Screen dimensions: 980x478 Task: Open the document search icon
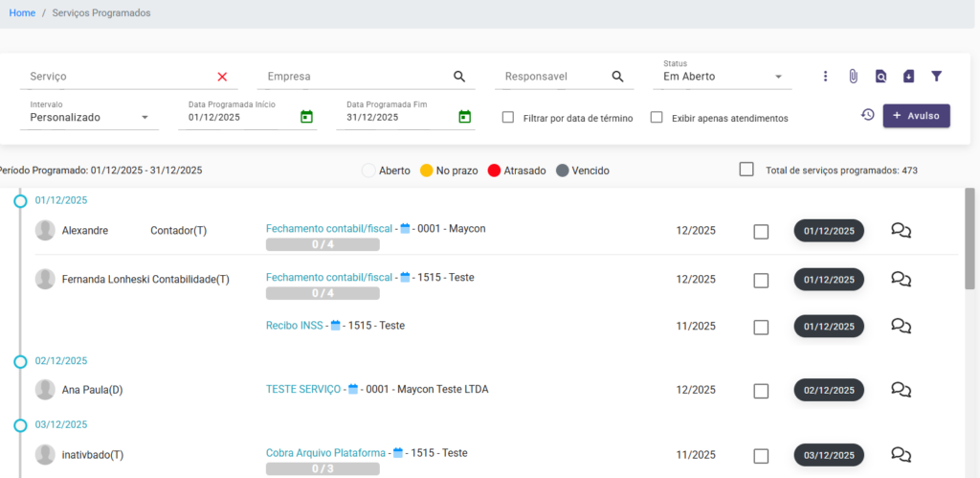click(x=880, y=77)
